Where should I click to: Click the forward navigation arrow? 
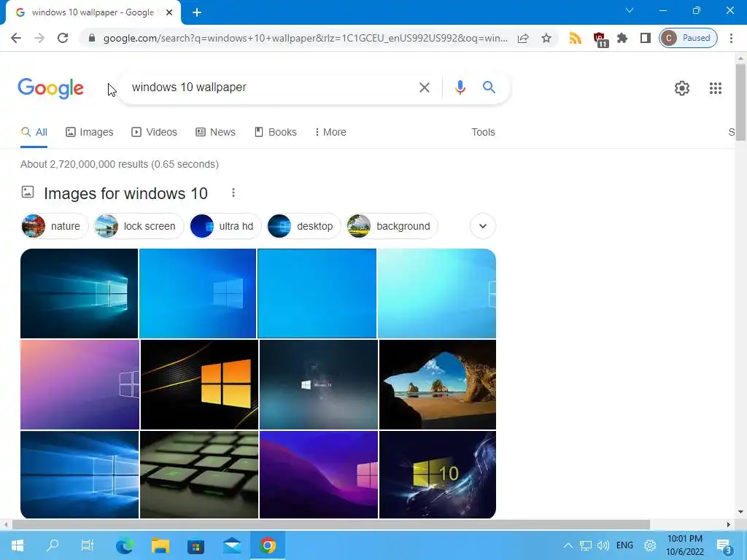39,38
